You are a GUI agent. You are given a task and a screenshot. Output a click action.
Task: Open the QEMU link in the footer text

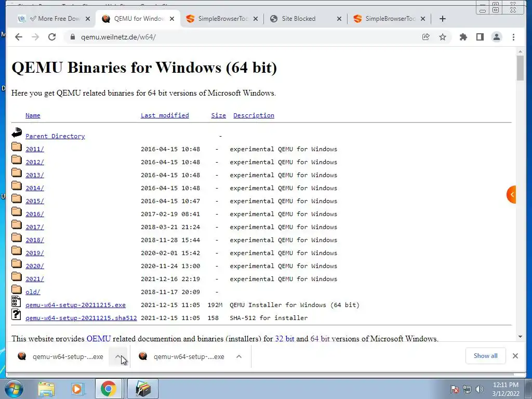[98, 339]
